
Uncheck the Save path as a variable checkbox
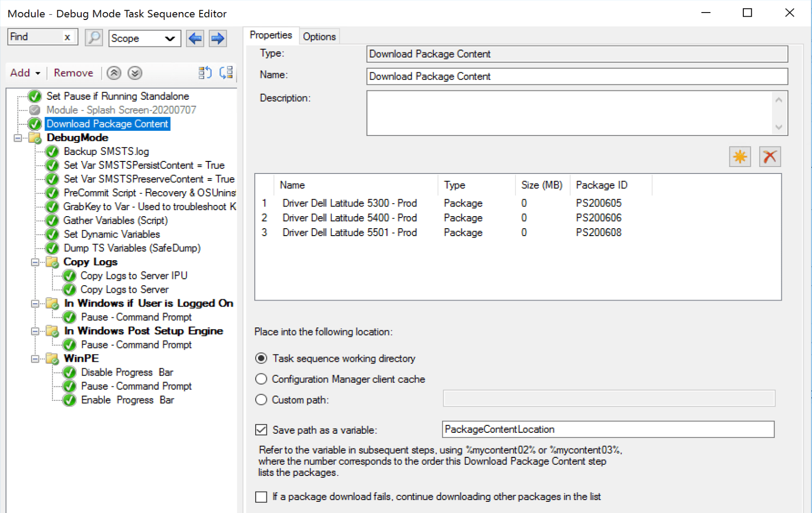(x=261, y=430)
